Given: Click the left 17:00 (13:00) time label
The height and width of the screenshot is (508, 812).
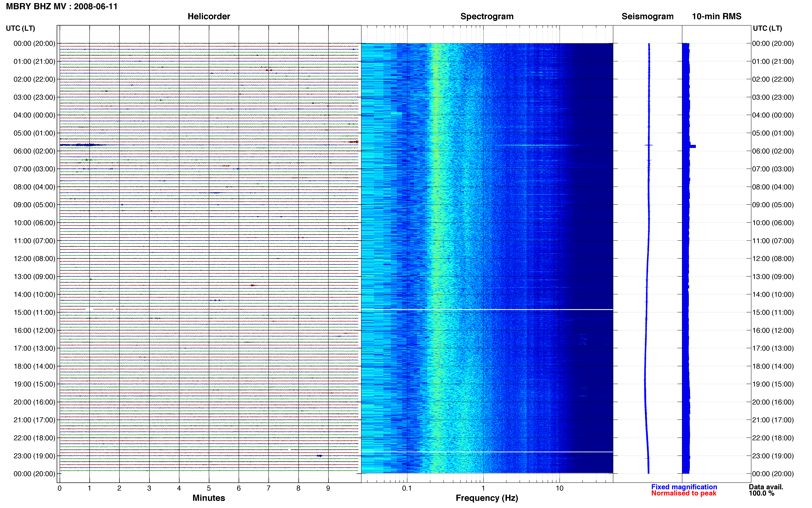Looking at the screenshot, I should 34,348.
